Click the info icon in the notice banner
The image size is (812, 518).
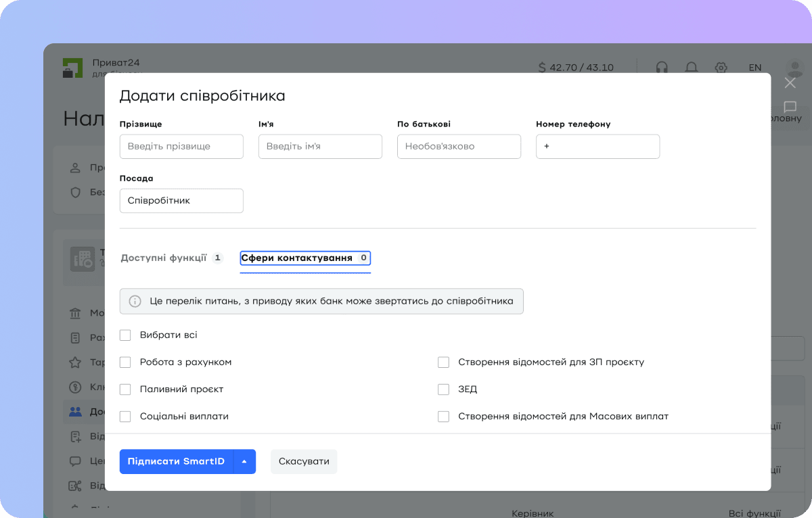pyautogui.click(x=135, y=301)
